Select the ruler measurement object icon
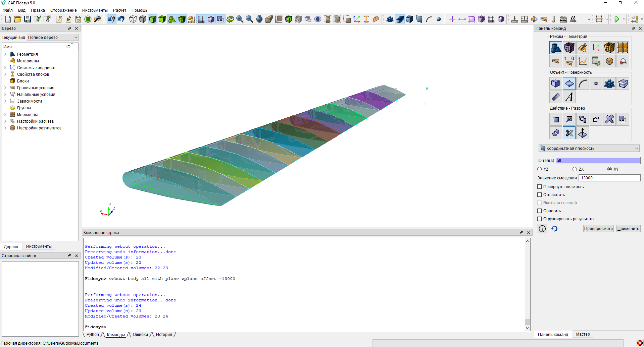 tap(556, 97)
